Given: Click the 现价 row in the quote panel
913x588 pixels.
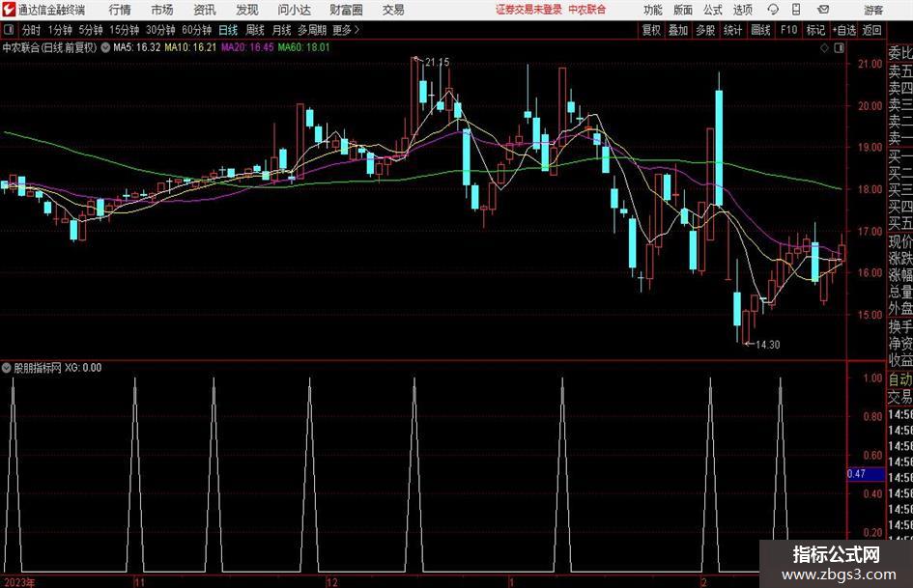Looking at the screenshot, I should (900, 241).
